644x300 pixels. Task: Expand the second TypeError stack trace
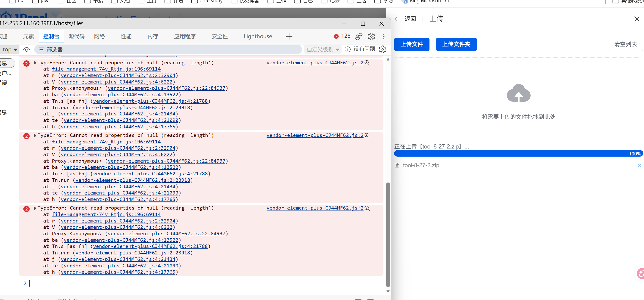(x=35, y=135)
